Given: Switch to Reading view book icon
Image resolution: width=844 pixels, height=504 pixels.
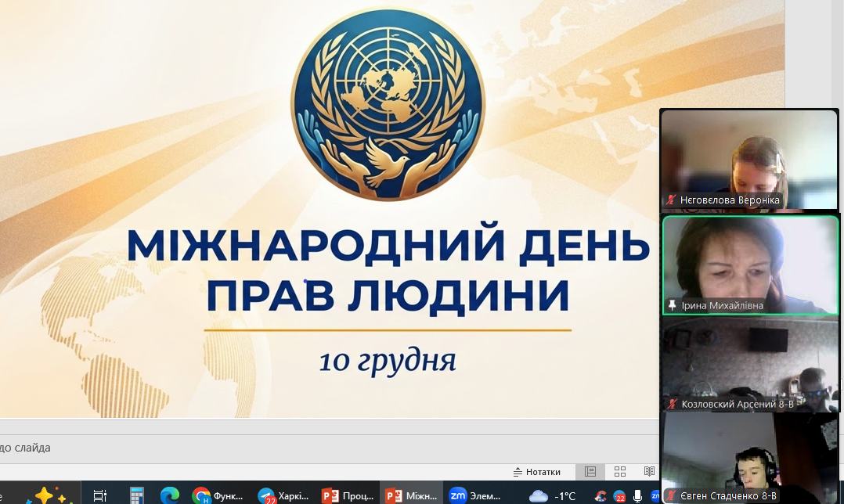Looking at the screenshot, I should 649,472.
